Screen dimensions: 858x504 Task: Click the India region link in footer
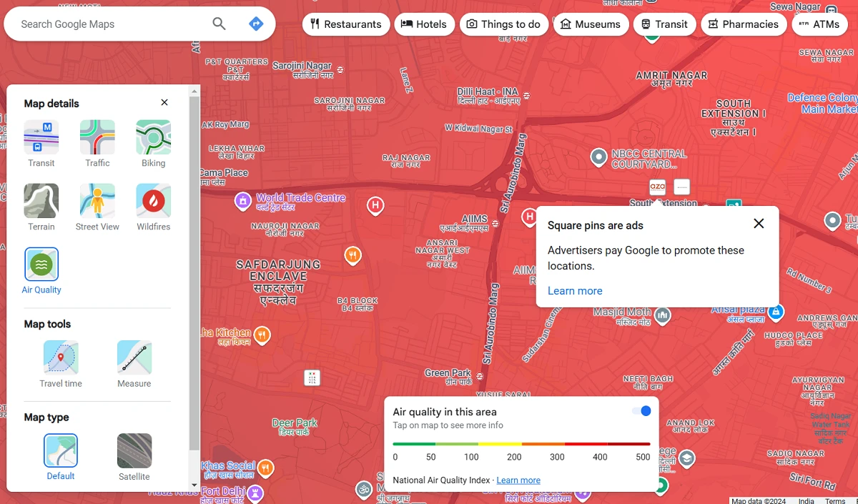[806, 500]
